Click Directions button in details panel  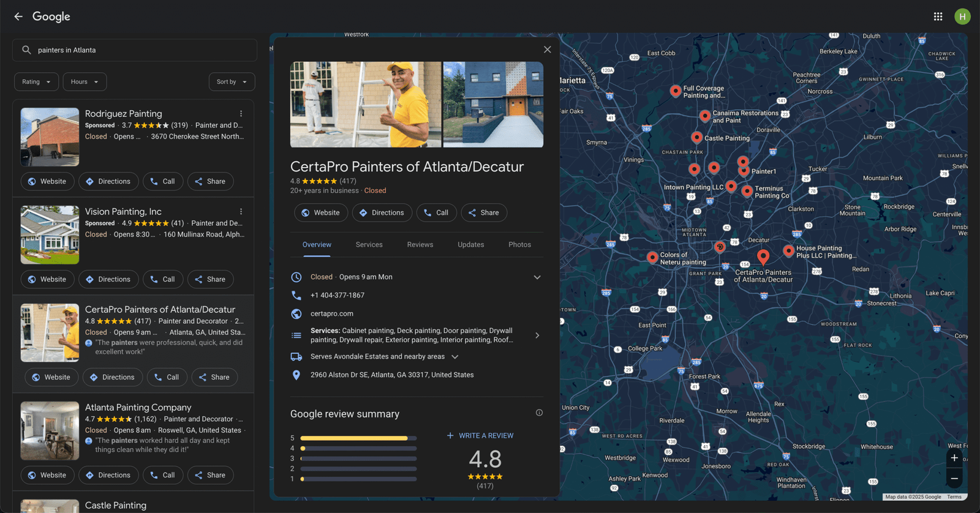[382, 213]
